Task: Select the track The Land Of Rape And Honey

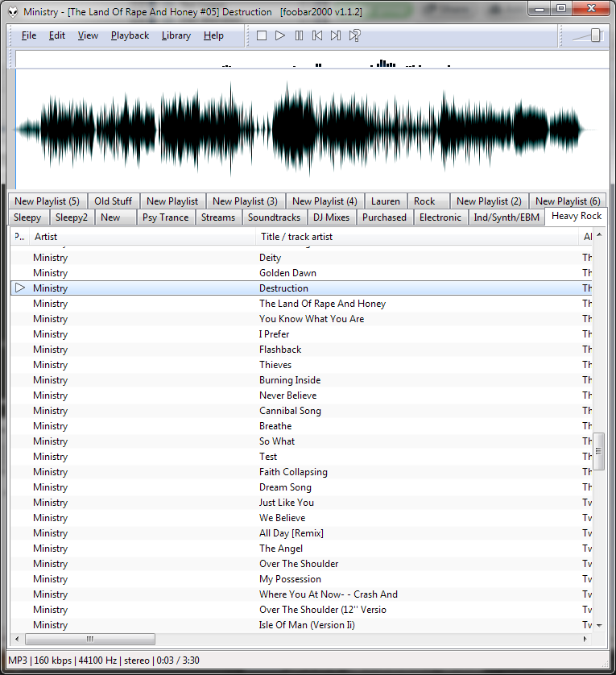Action: point(301,304)
